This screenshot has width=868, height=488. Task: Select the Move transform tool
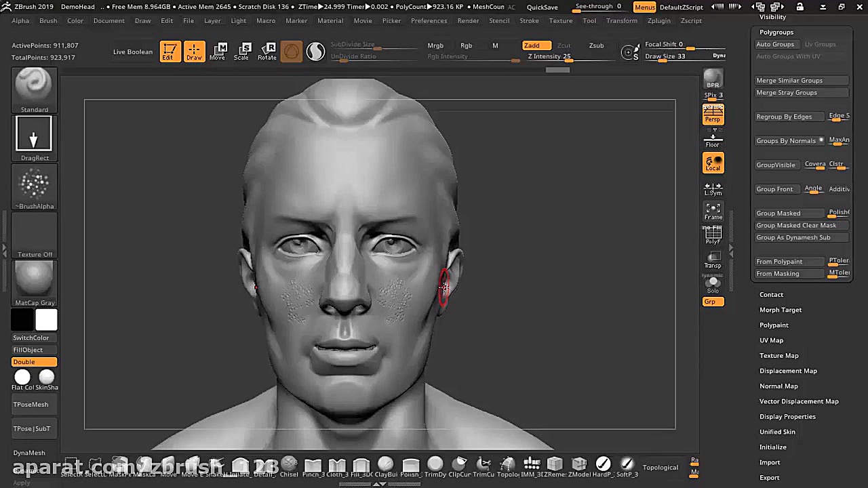(217, 52)
